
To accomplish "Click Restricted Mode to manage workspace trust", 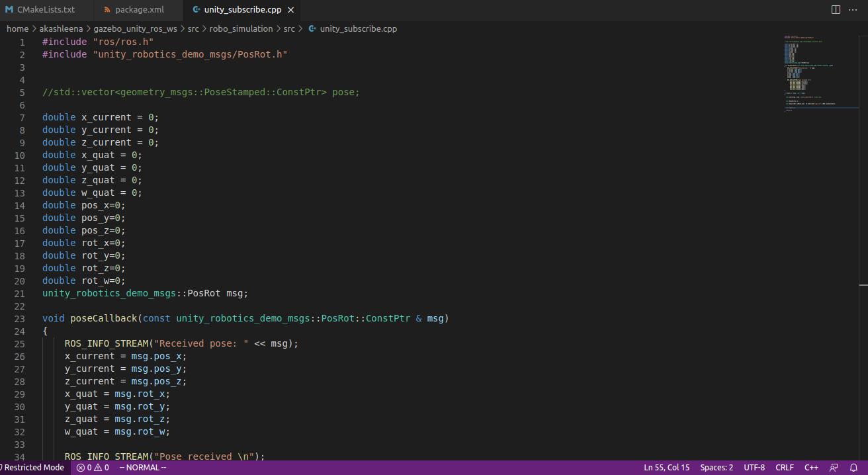I will (x=31, y=467).
